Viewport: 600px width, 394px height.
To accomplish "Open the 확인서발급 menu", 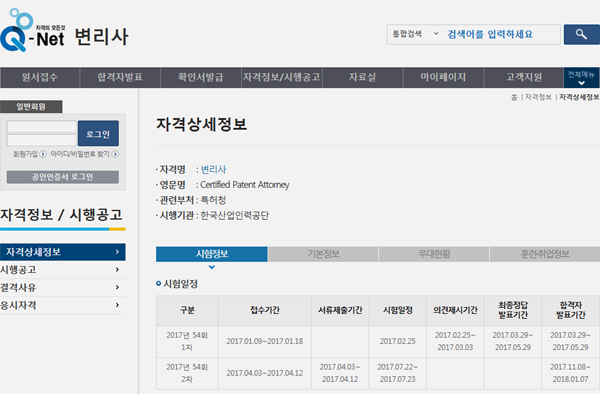I will coord(201,77).
